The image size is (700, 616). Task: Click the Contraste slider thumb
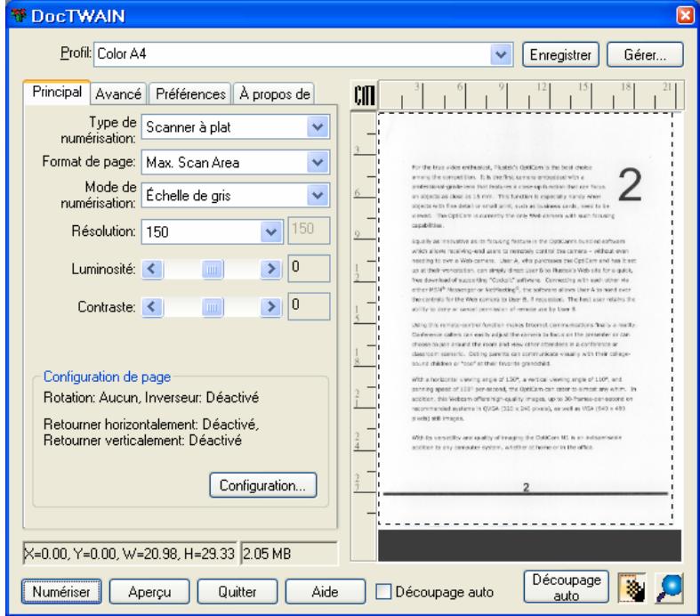point(212,307)
